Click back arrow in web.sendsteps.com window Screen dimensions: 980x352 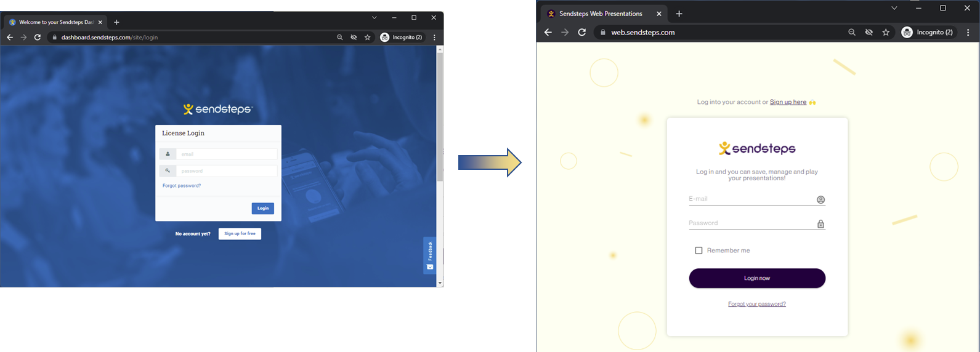tap(548, 33)
